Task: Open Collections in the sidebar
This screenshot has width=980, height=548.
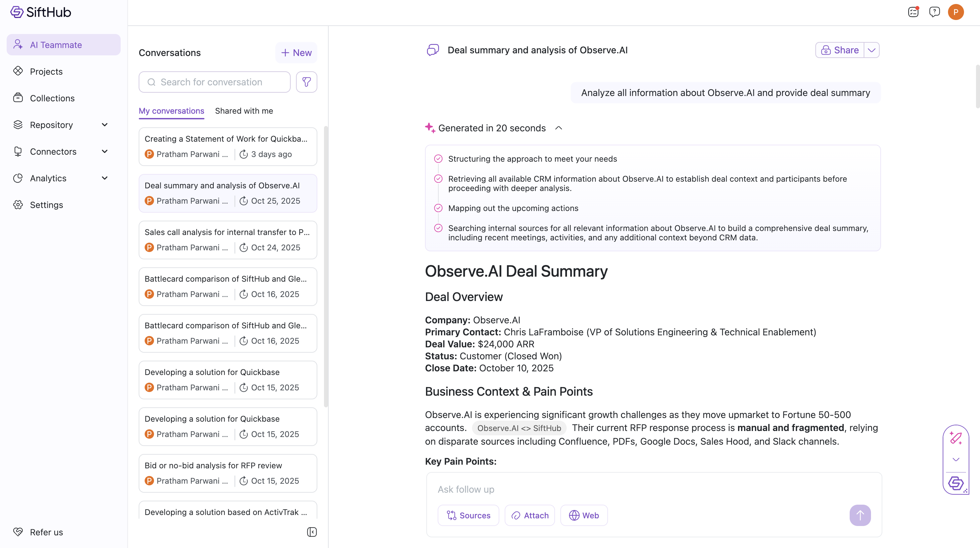Action: pos(52,98)
